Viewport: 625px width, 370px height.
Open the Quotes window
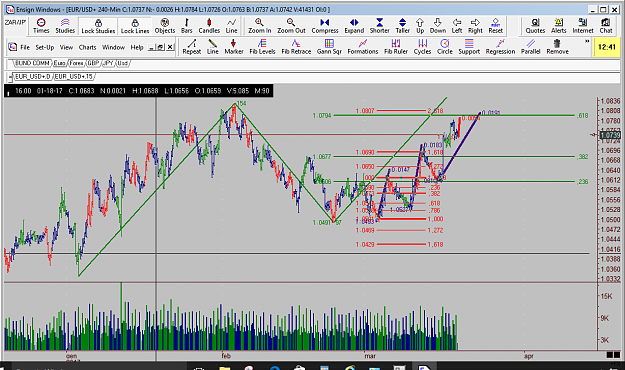[x=535, y=26]
